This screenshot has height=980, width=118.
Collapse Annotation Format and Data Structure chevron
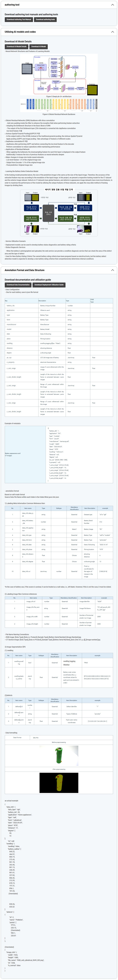[x=112, y=270]
